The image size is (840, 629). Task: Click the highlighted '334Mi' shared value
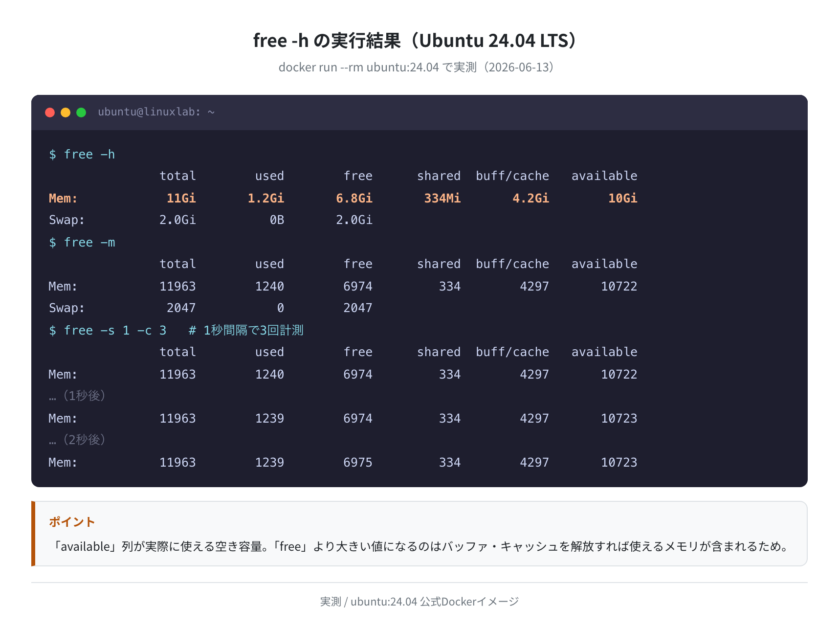(x=442, y=199)
